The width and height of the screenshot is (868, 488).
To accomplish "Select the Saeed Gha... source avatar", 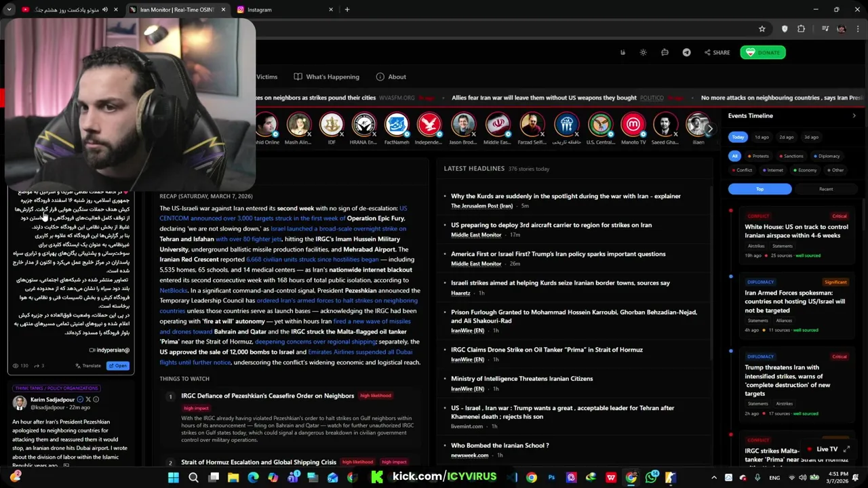I will [x=665, y=125].
